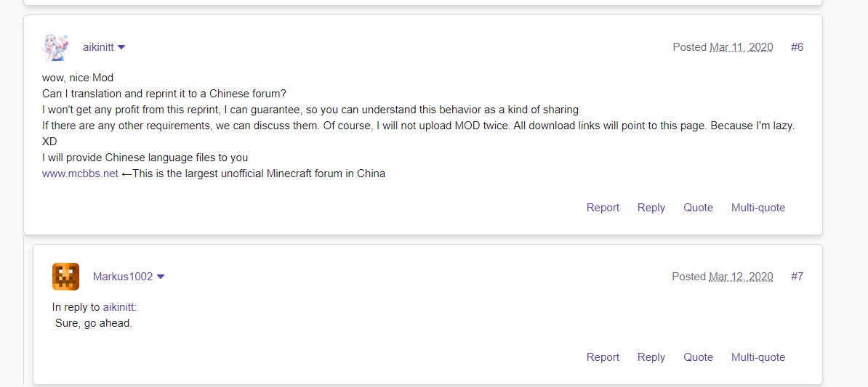Multi-quote Markus1002's post #7

click(x=758, y=357)
